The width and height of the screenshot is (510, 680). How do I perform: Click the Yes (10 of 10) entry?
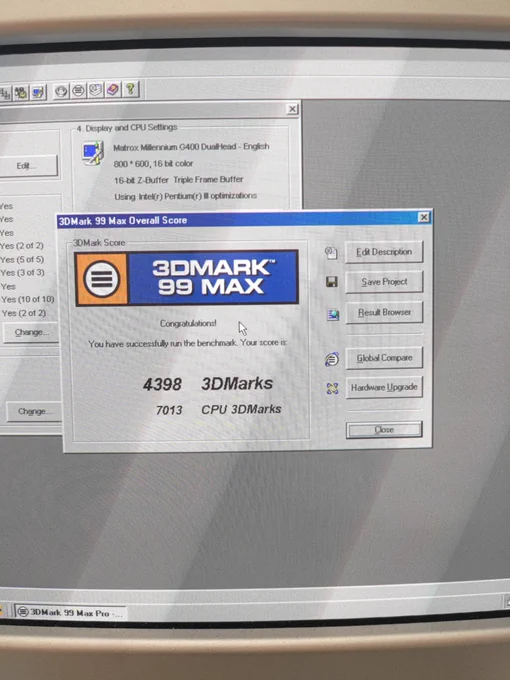coord(27,299)
